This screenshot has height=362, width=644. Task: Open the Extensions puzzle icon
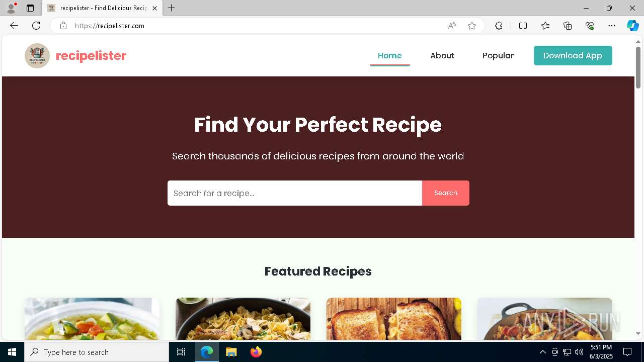[499, 26]
